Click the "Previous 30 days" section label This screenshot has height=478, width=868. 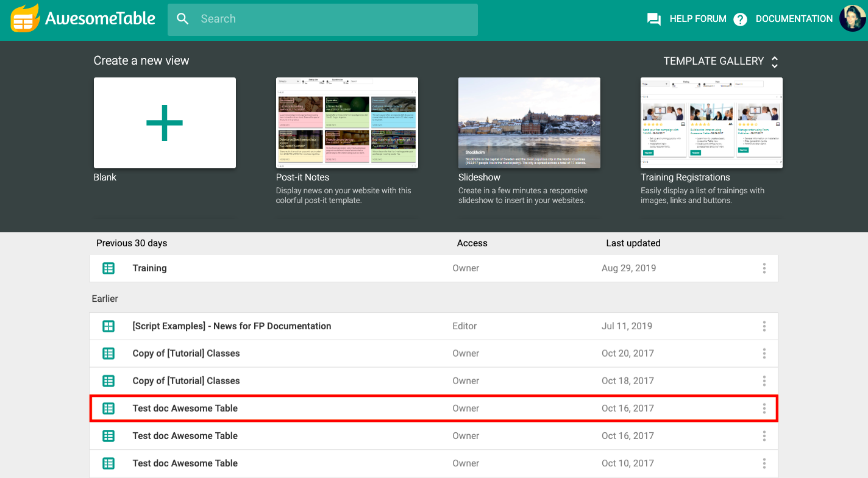[132, 243]
